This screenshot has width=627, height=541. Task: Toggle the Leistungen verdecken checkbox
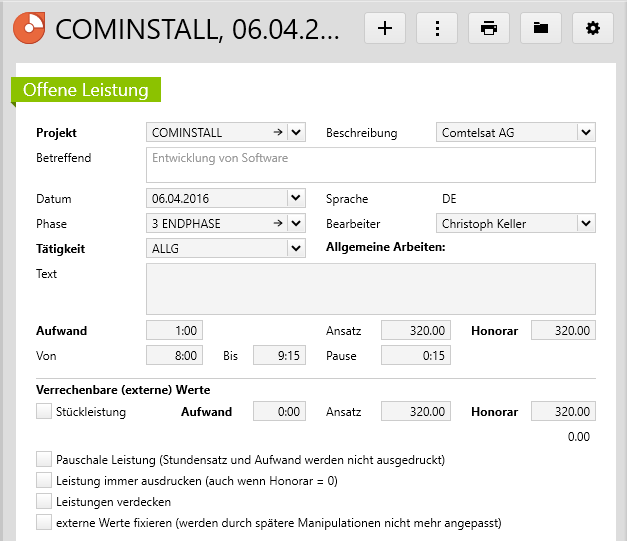point(43,501)
